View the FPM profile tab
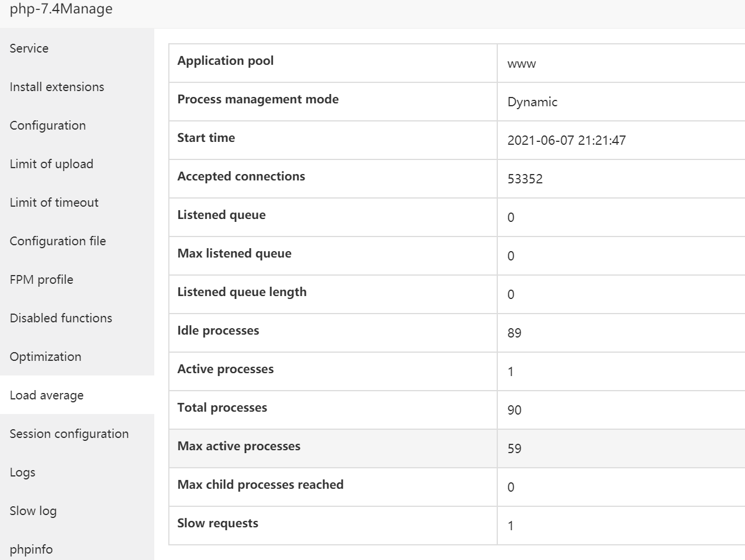Viewport: 745px width, 560px height. coord(41,280)
